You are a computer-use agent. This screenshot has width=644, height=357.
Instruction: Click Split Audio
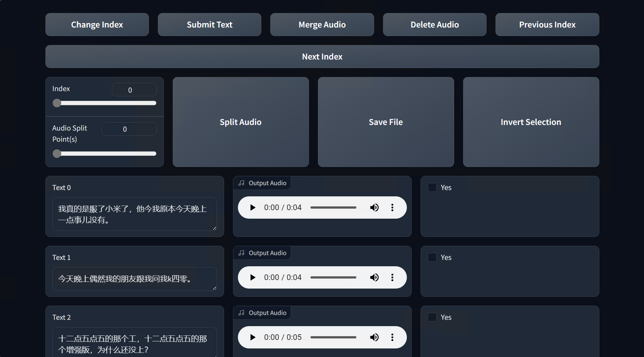pos(240,122)
